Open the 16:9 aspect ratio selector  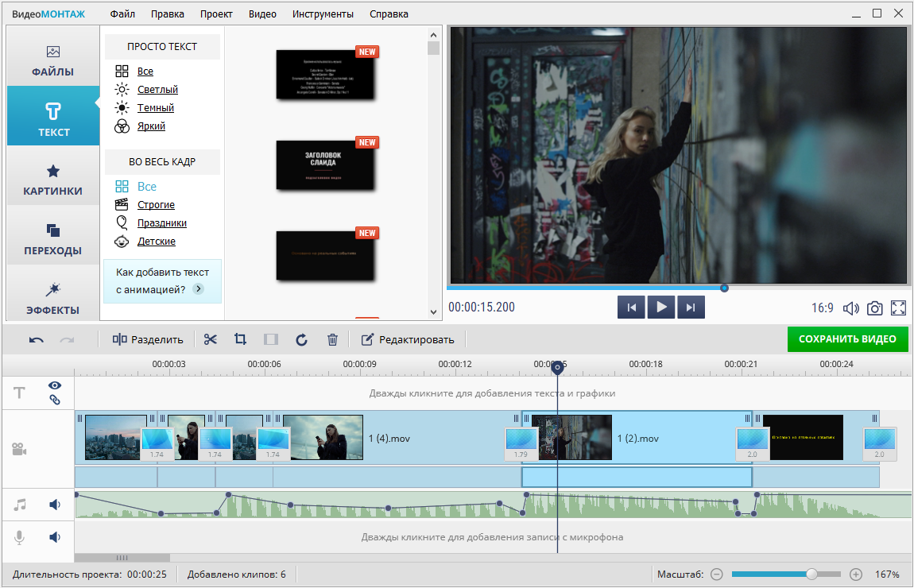pyautogui.click(x=822, y=308)
